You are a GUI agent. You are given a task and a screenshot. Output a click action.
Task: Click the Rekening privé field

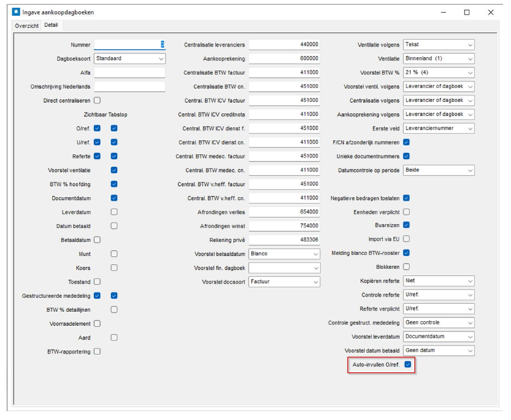284,240
